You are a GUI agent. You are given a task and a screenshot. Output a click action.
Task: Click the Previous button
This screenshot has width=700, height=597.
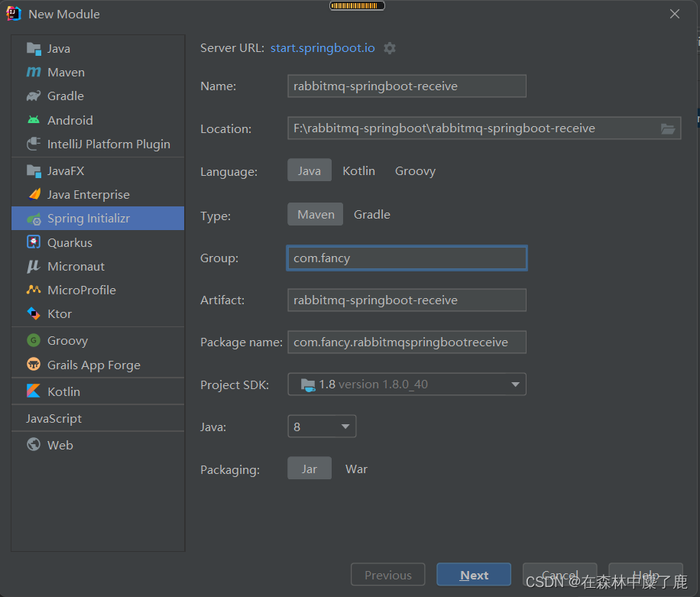click(388, 575)
